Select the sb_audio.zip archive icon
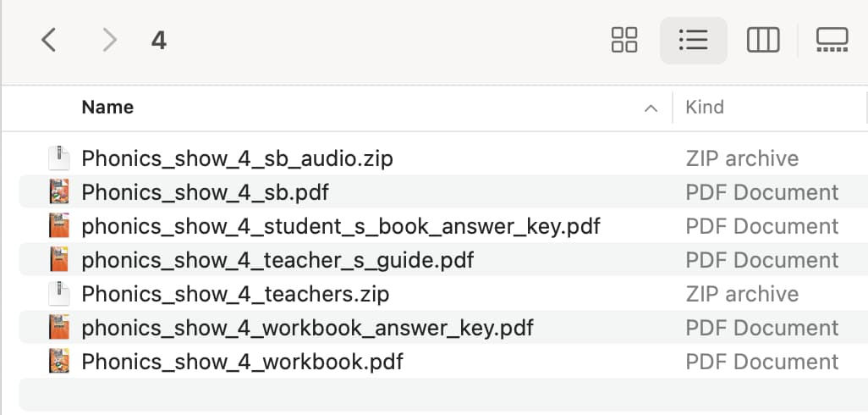 58,158
